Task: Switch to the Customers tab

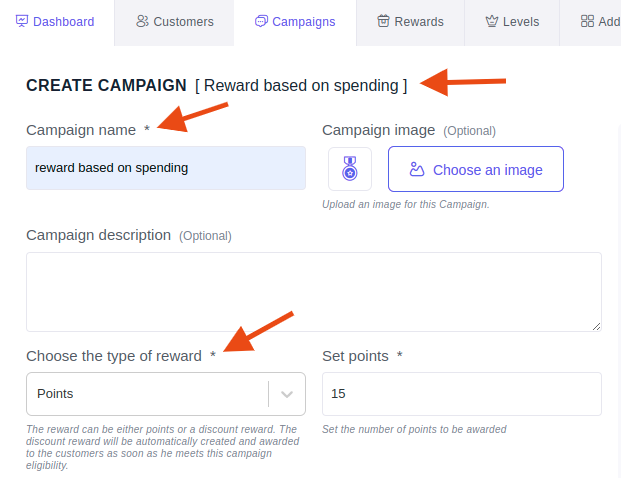Action: (x=174, y=23)
